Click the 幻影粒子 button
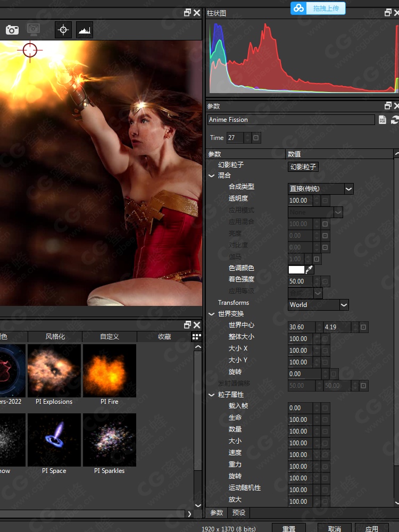 pos(303,167)
